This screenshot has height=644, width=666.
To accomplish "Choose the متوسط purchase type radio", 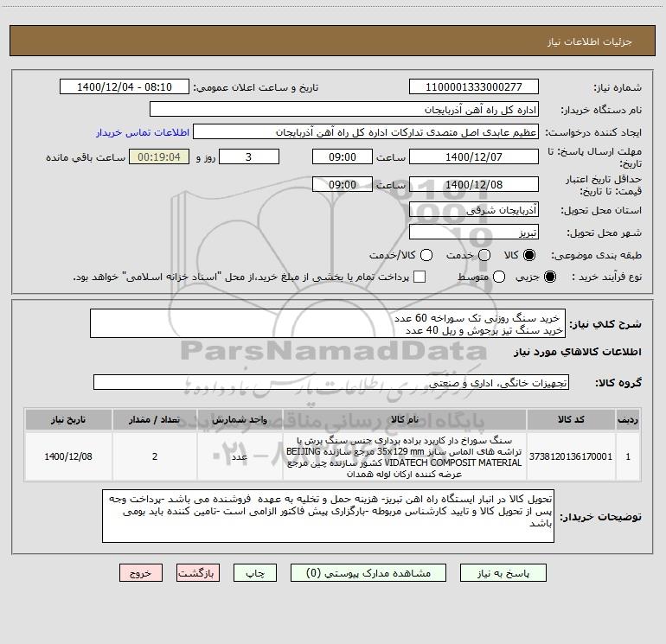I will tap(499, 277).
